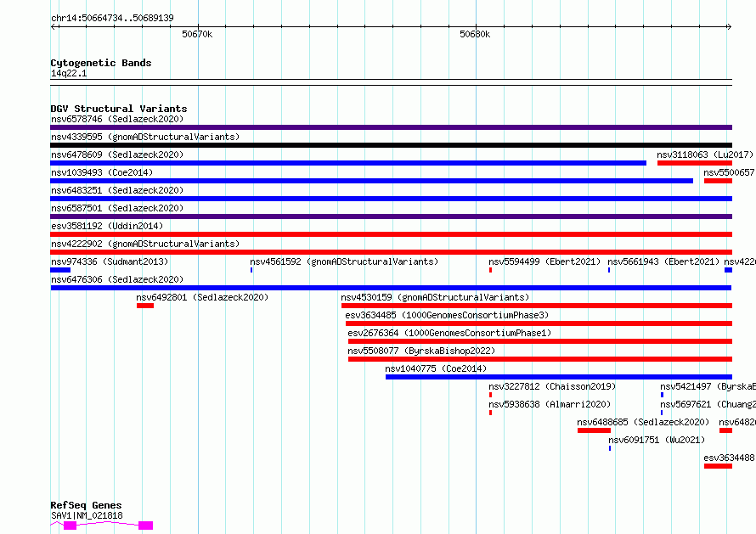This screenshot has width=756, height=534.
Task: Select the Cytogenetic Bands track title
Action: (x=101, y=63)
